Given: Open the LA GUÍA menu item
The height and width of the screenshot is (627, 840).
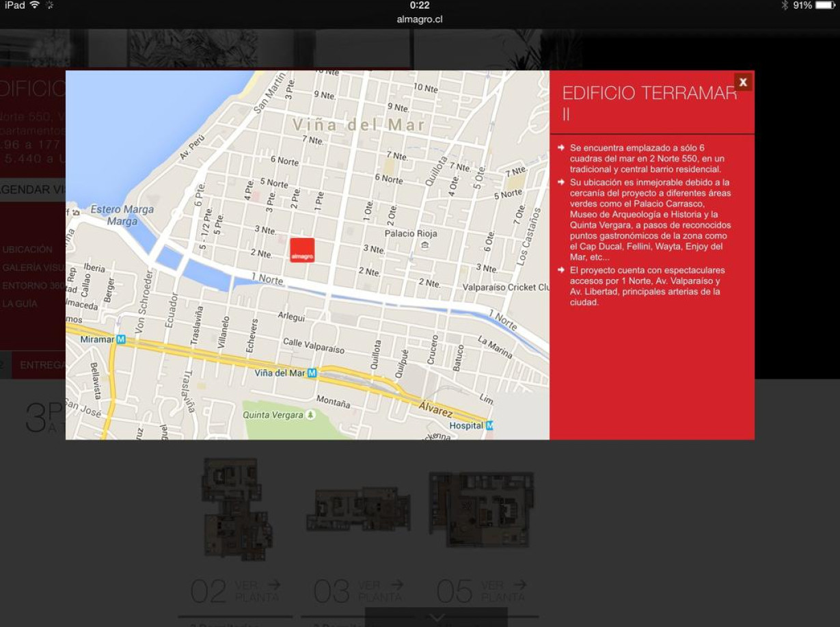Looking at the screenshot, I should tap(20, 304).
